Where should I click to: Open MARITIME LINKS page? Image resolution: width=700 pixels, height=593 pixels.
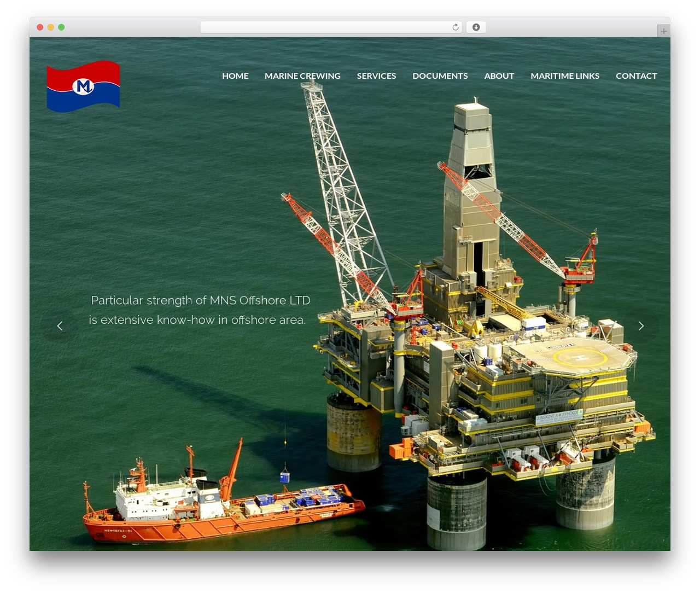[x=565, y=76]
